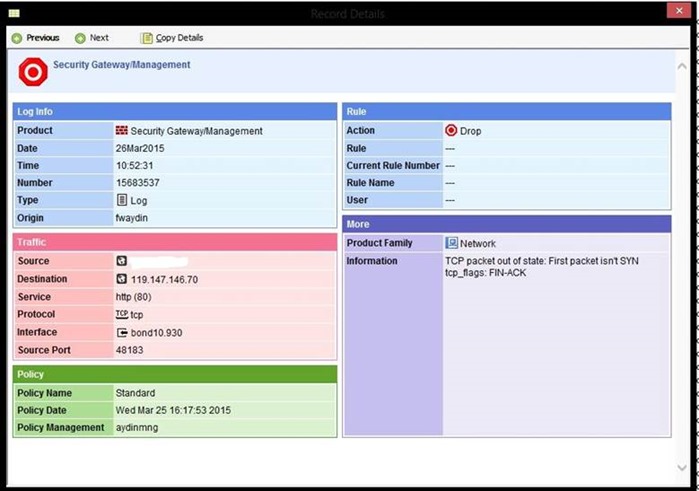Click the green Previous arrow icon
Viewport: 699px width, 491px height.
click(x=17, y=38)
